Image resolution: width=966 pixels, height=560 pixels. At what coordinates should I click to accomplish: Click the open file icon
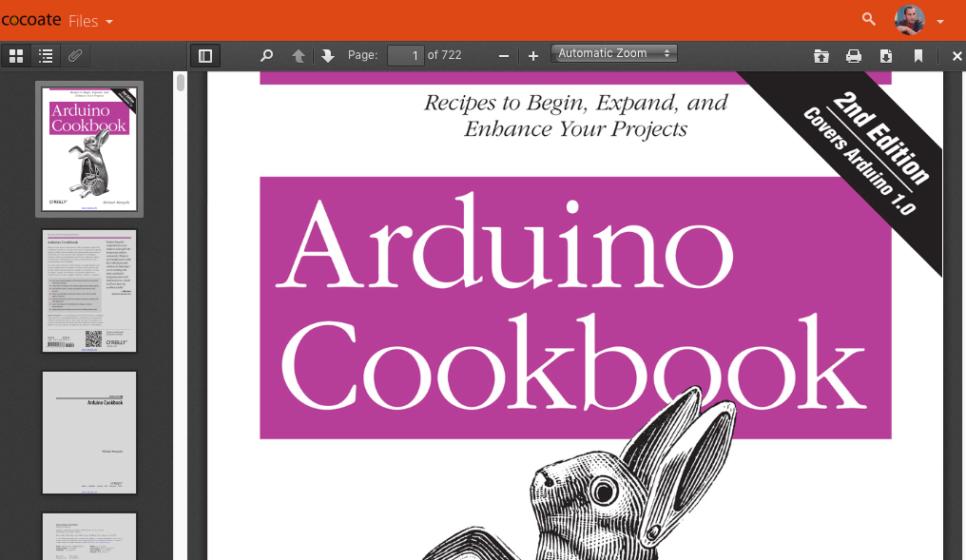pos(821,56)
